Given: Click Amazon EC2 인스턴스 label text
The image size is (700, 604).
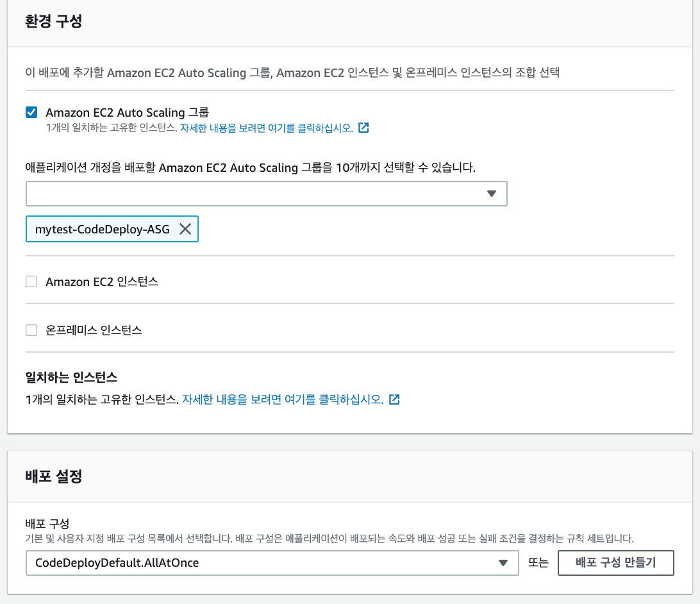Looking at the screenshot, I should [x=102, y=281].
